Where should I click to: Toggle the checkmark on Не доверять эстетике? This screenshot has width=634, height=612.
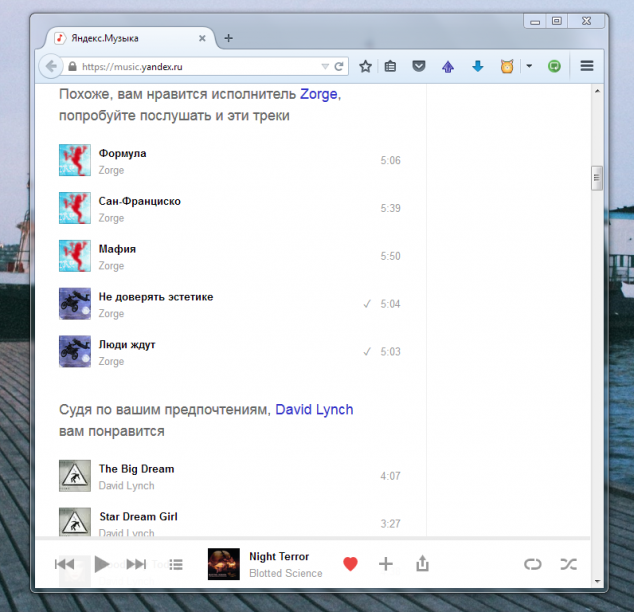pos(367,304)
